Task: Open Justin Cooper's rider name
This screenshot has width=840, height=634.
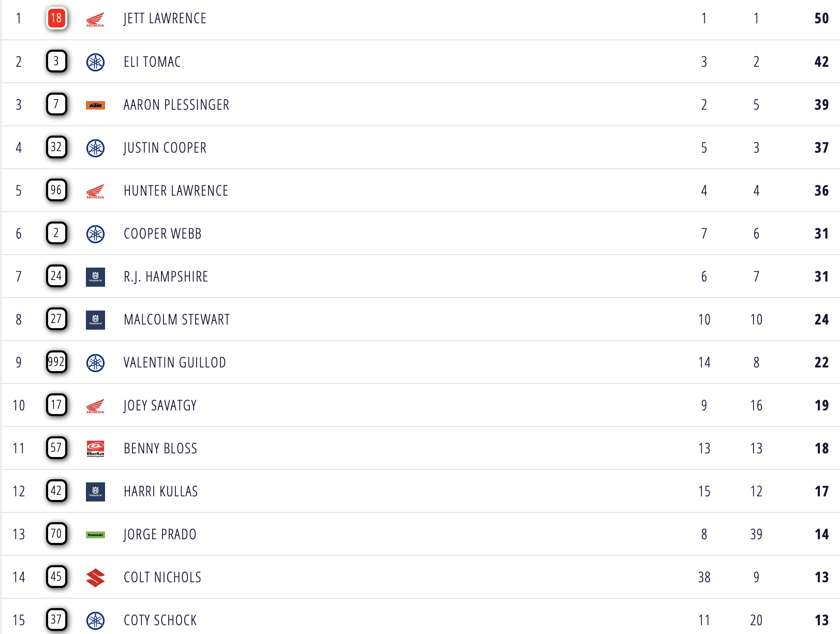Action: 165,148
